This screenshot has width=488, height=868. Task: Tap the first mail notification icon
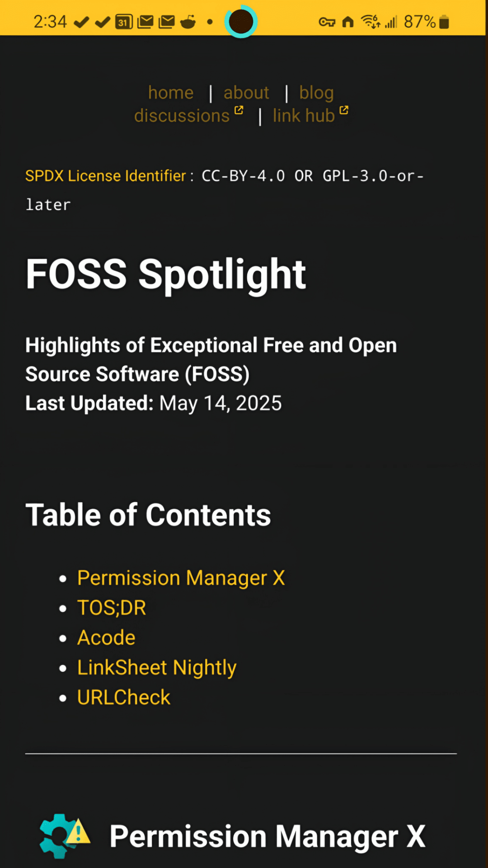145,22
